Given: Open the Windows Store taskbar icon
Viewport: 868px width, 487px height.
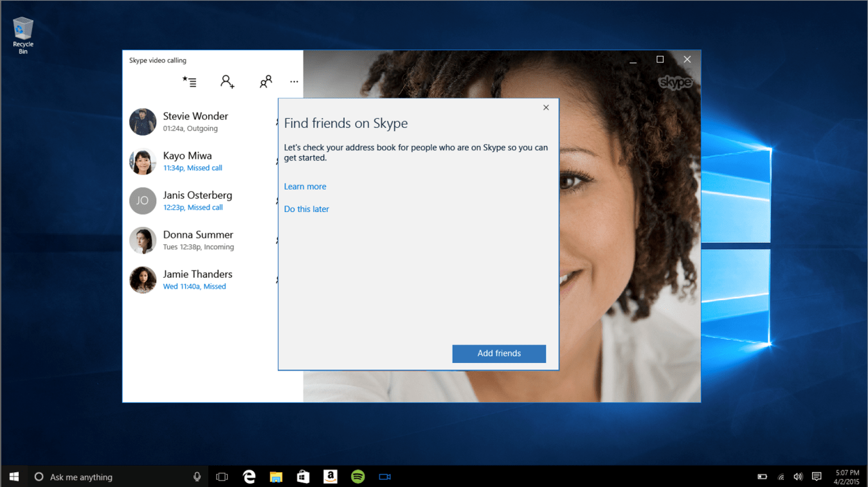Looking at the screenshot, I should coord(303,477).
